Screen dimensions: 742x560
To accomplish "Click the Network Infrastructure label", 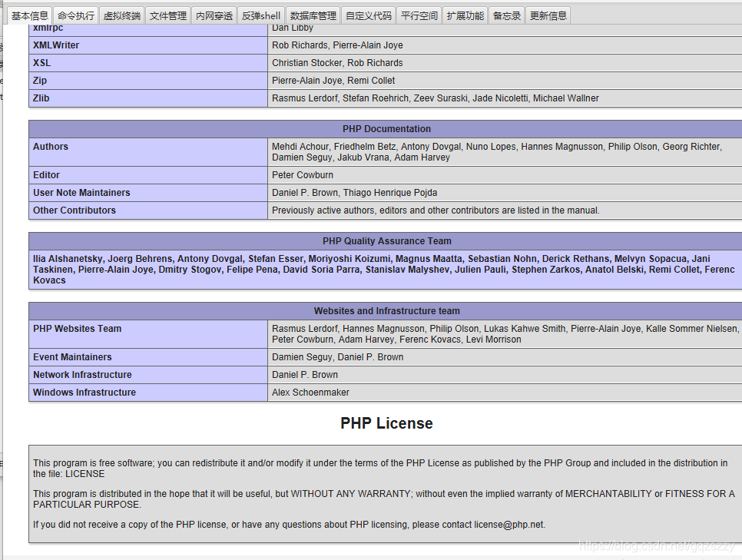I will [x=148, y=375].
